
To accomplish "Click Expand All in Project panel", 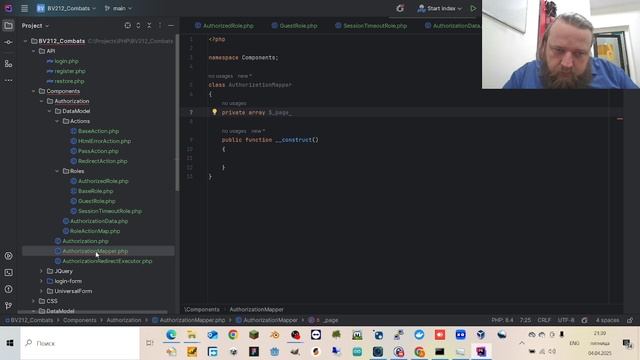I will click(138, 25).
